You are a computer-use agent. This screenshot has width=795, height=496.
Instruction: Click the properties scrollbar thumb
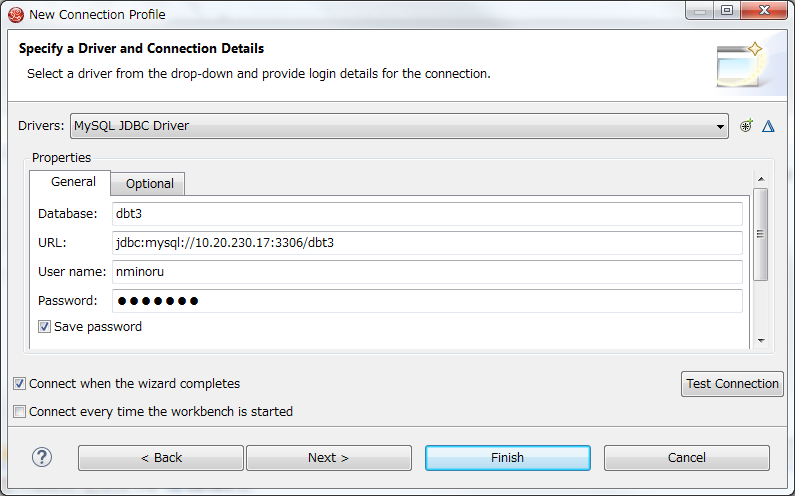(760, 234)
